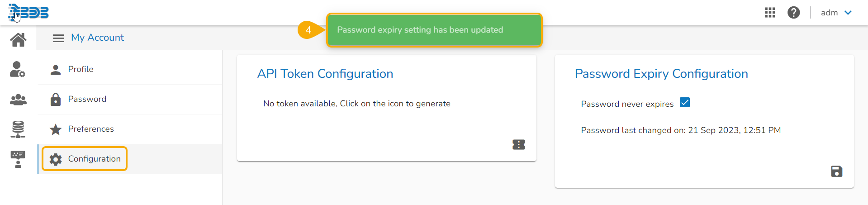Expand the adm user dropdown

836,13
